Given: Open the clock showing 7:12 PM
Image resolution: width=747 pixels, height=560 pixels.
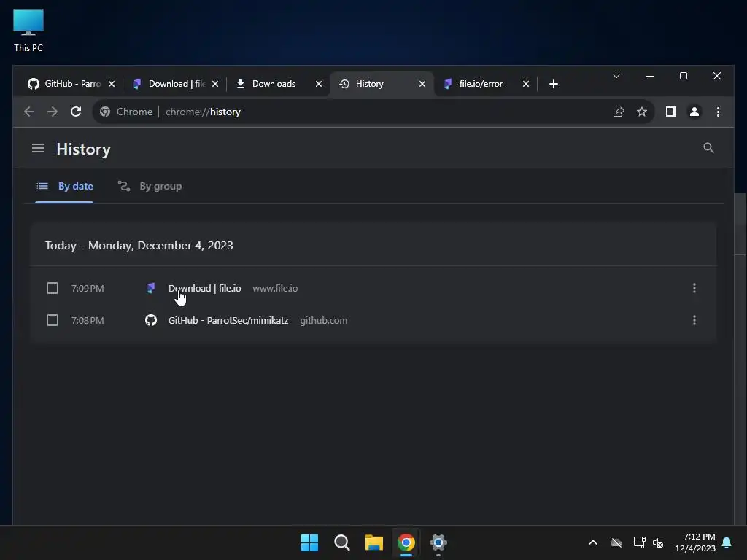Looking at the screenshot, I should 695,542.
